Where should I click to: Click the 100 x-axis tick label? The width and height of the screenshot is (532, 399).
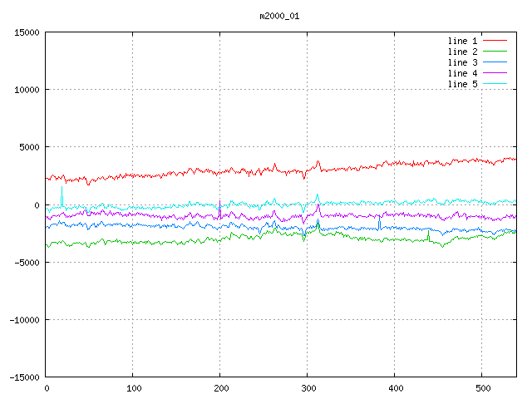pos(133,388)
